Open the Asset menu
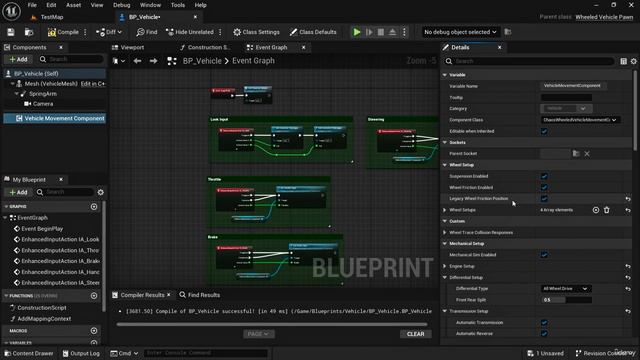This screenshot has height=360, width=640. tap(73, 5)
